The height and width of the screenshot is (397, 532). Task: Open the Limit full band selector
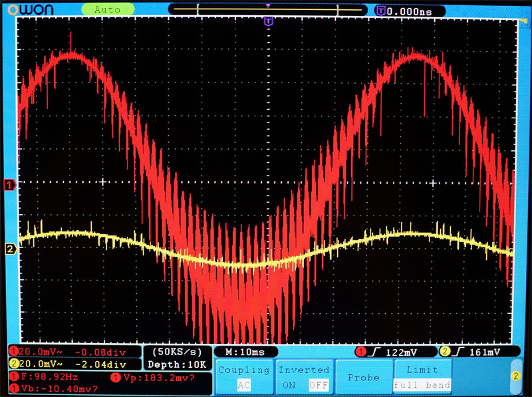422,385
